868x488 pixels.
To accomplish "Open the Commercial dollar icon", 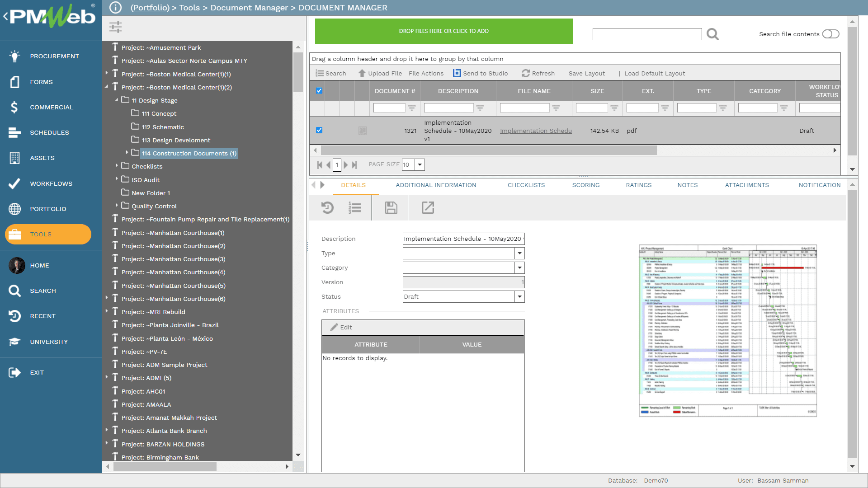I will coord(14,107).
